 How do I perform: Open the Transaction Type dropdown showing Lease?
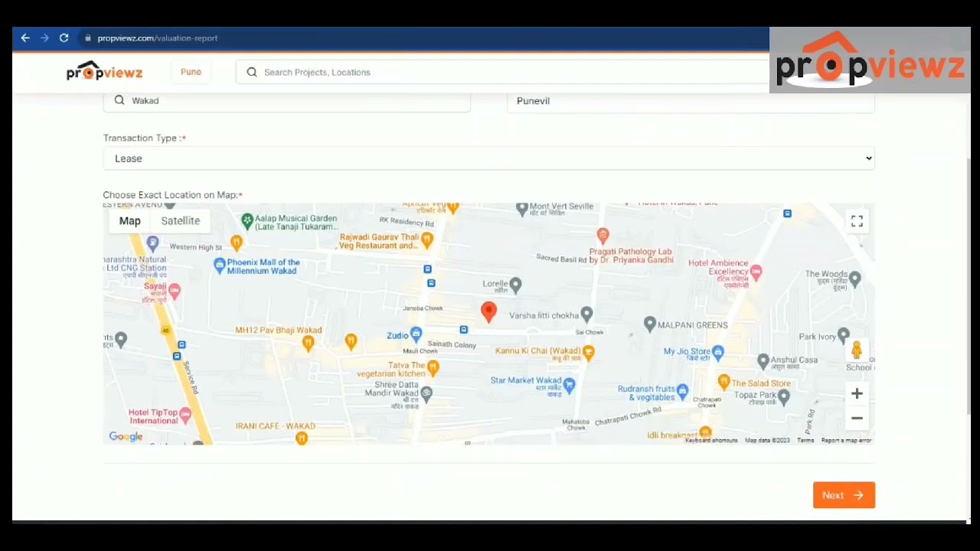tap(488, 158)
